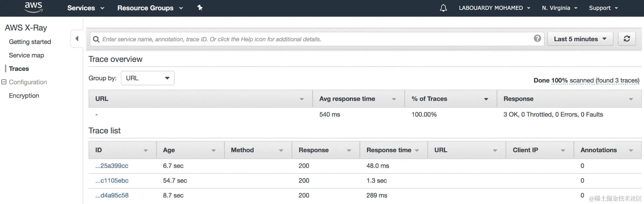This screenshot has width=644, height=204.
Task: Click the pin shortcut icon in navbar
Action: click(200, 8)
